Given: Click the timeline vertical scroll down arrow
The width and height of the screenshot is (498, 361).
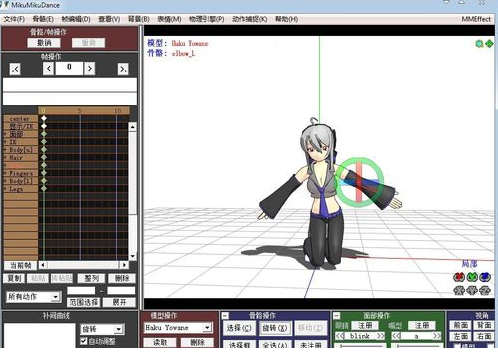Looking at the screenshot, I should [x=132, y=256].
